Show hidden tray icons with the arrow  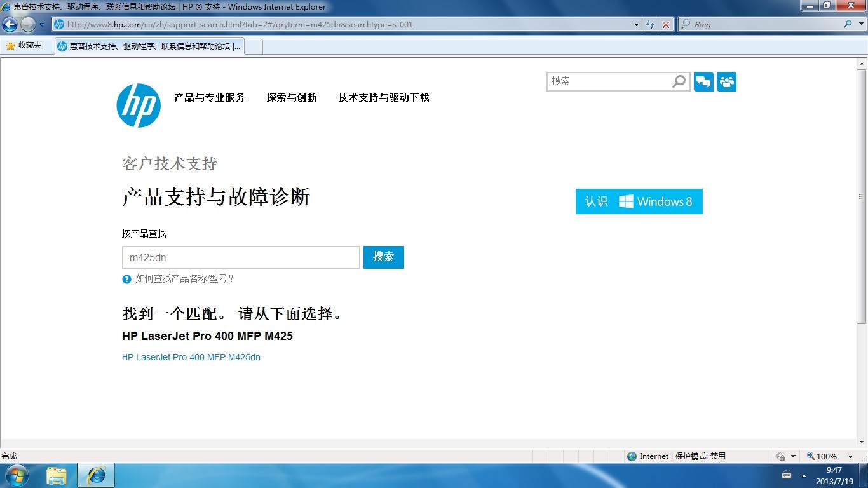(x=804, y=475)
